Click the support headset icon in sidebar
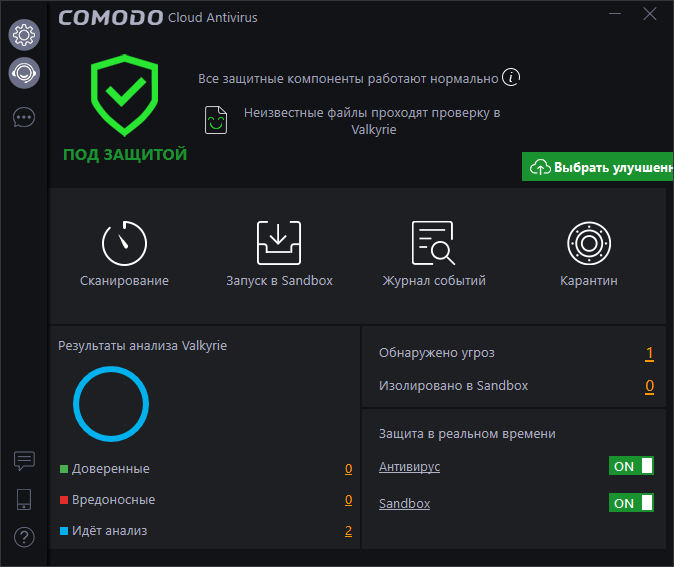Viewport: 674px width, 567px height. [x=24, y=72]
